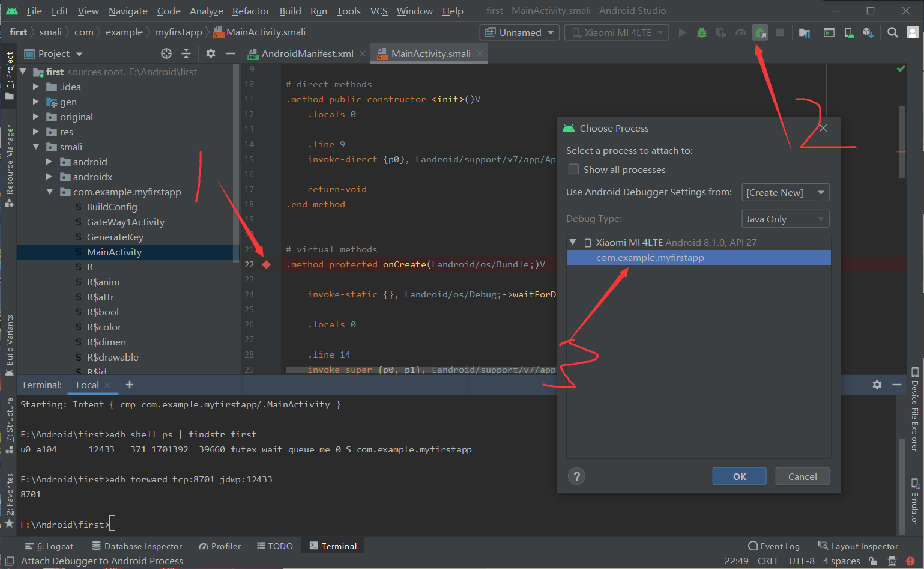Open the Logcat tool window tab
This screenshot has width=924, height=569.
49,546
